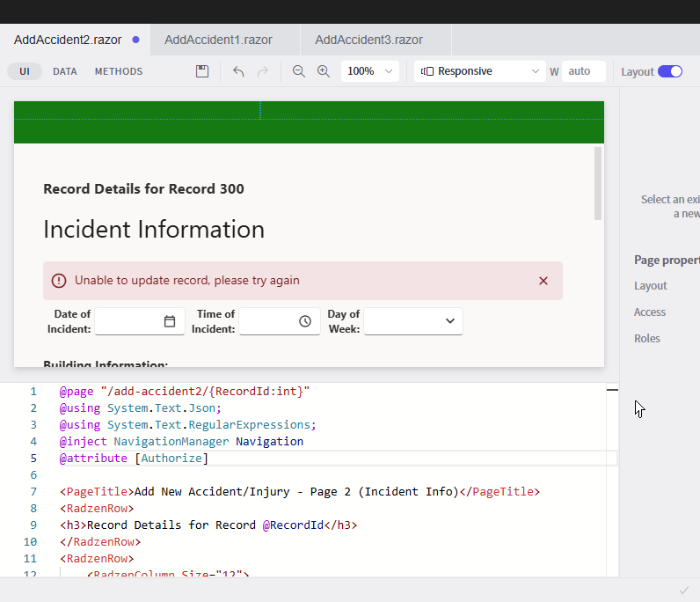This screenshot has width=700, height=602.
Task: Open the Day of Week dropdown
Action: coord(413,321)
